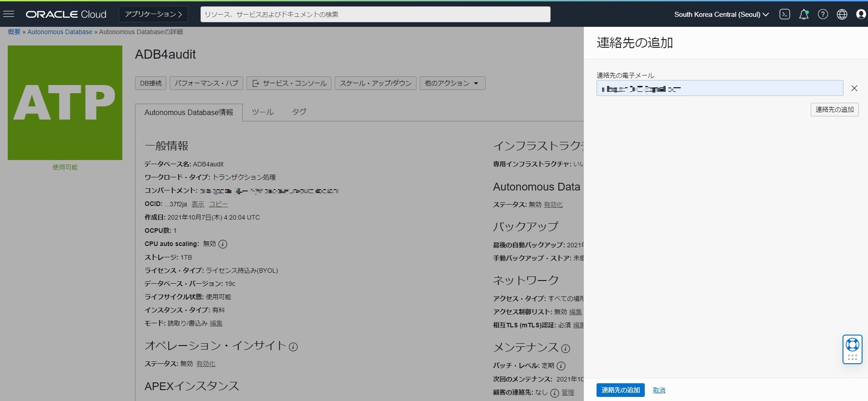This screenshot has height=401, width=868.
Task: Click the ATP database thumbnail
Action: click(x=65, y=103)
